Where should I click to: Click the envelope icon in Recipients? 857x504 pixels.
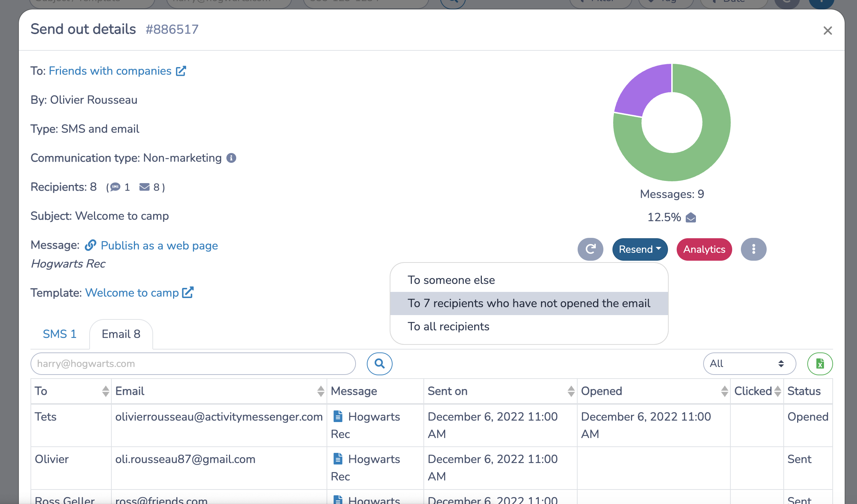(x=144, y=187)
